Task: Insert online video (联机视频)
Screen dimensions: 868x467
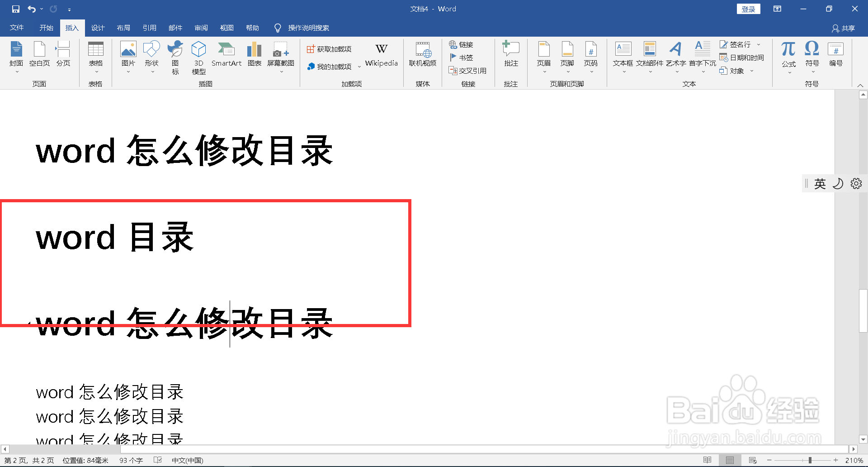Action: coord(423,54)
